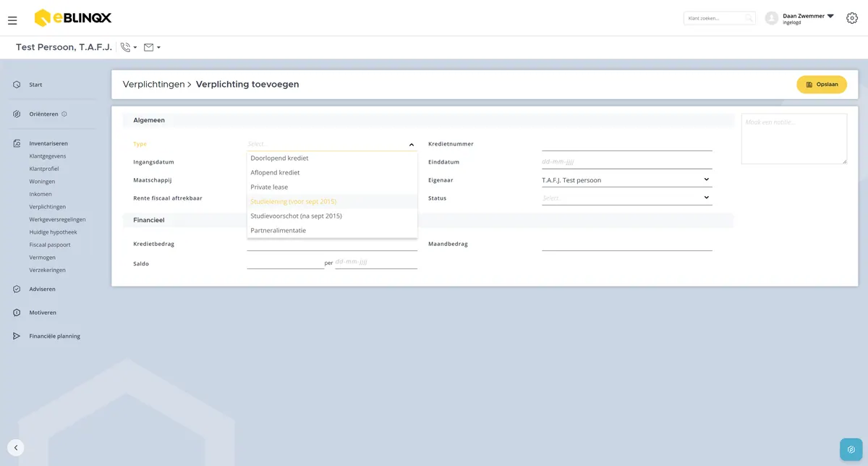Click the Maandbedrag input field

click(627, 244)
